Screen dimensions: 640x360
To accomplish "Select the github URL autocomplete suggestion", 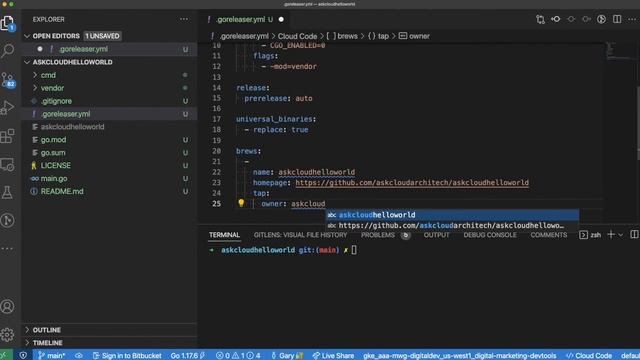I will [452, 225].
